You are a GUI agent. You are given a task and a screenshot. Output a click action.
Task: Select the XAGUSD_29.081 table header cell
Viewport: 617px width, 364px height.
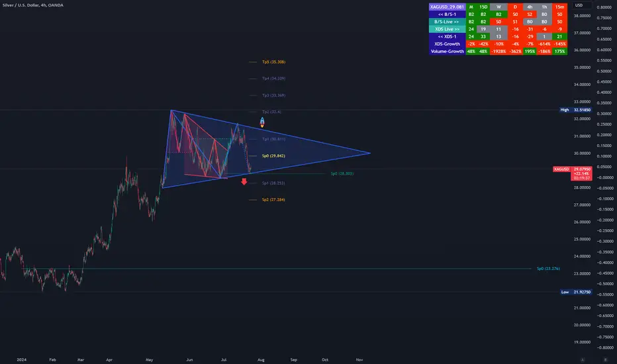tap(447, 7)
